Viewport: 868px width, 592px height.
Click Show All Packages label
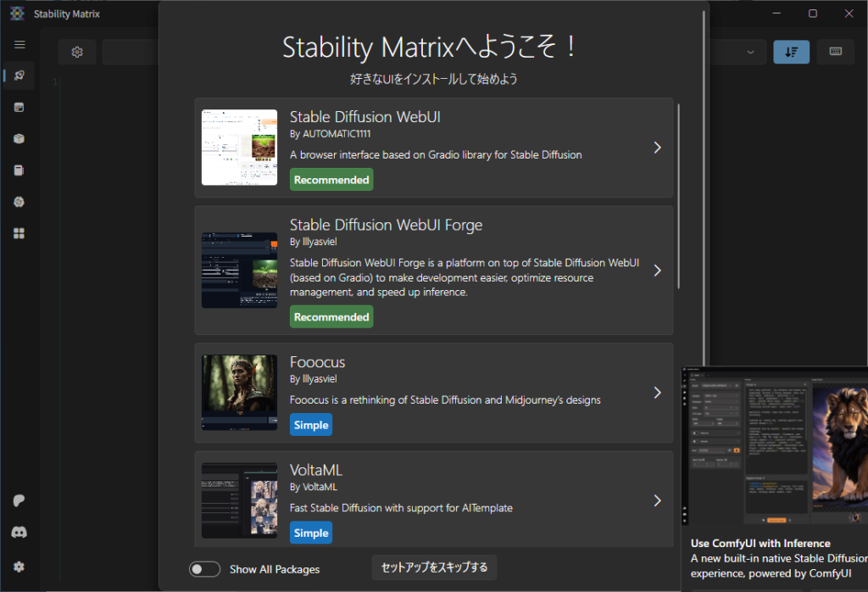click(275, 569)
